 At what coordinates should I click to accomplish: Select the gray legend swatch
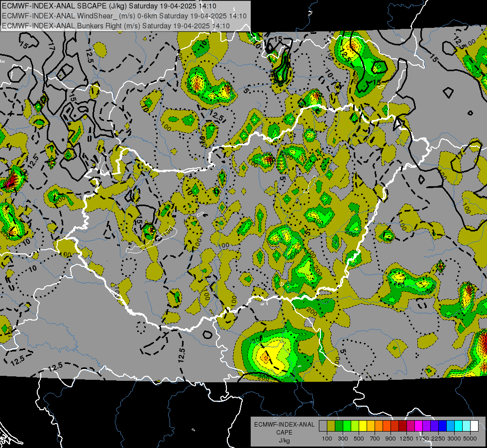pos(323,426)
